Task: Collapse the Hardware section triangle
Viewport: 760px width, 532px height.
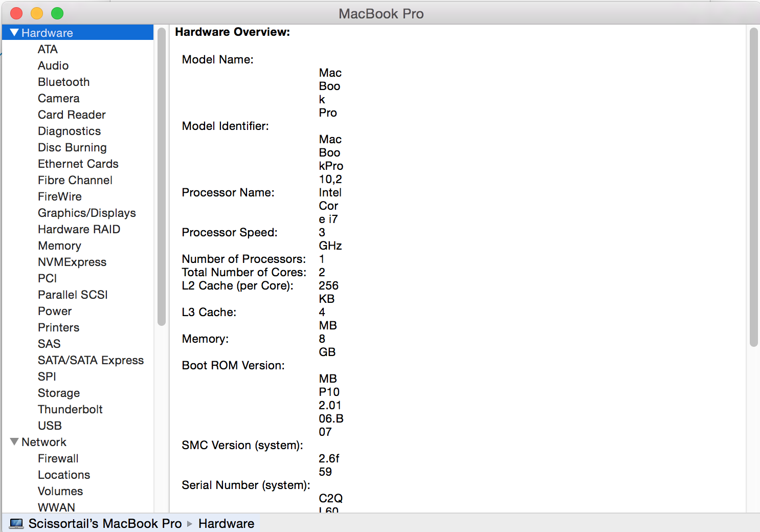Action: click(14, 33)
